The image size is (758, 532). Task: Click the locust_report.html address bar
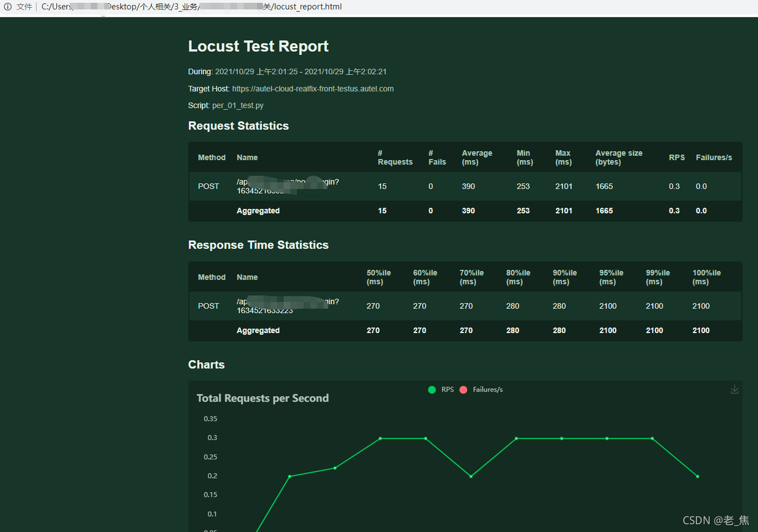click(x=192, y=7)
